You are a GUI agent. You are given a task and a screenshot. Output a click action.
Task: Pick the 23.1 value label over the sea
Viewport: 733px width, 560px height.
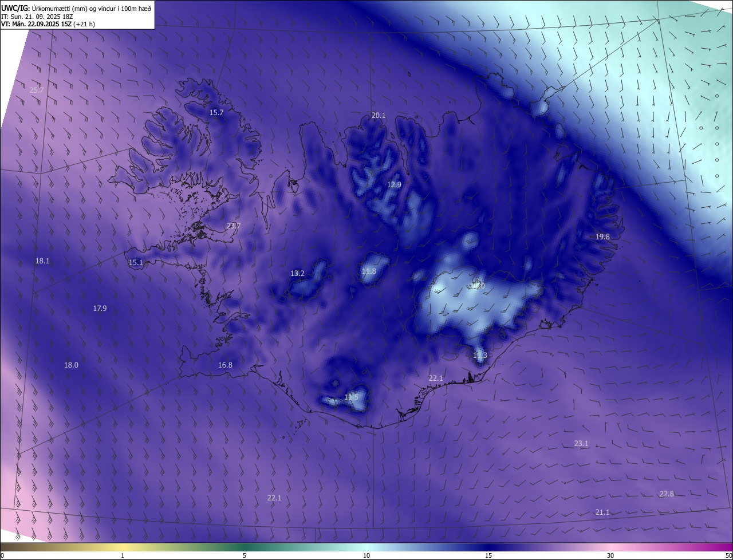pyautogui.click(x=581, y=444)
